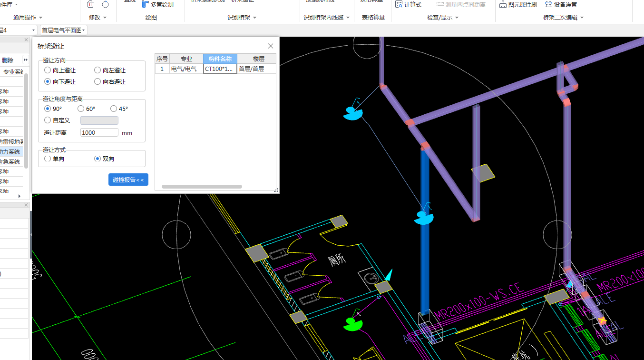Screen dimensions: 644x360
Task: Select 双向 avoidance mode
Action: click(105, 159)
